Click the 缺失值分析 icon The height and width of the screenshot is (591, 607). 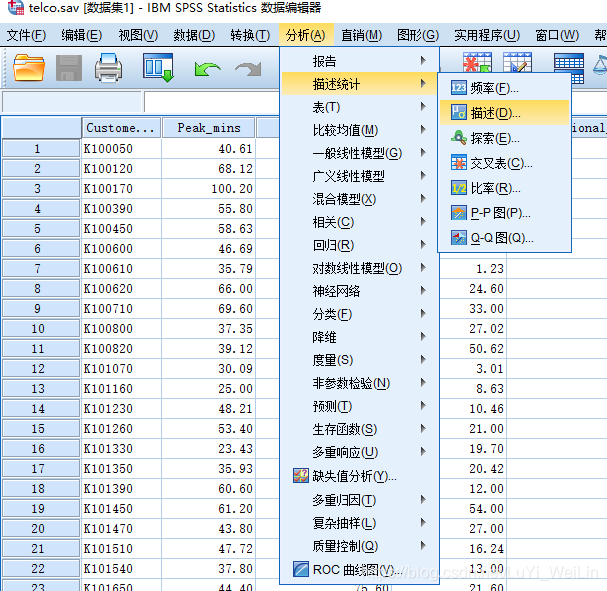(x=300, y=476)
